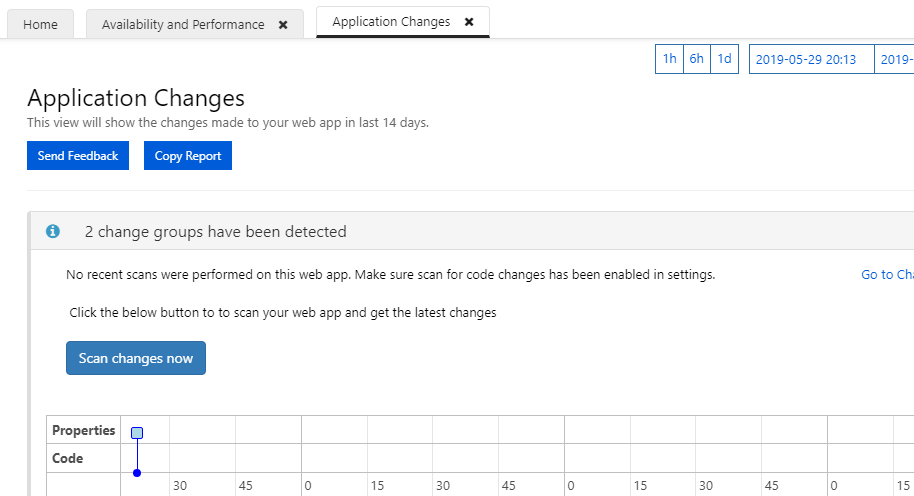Set time range to 6h

point(696,59)
